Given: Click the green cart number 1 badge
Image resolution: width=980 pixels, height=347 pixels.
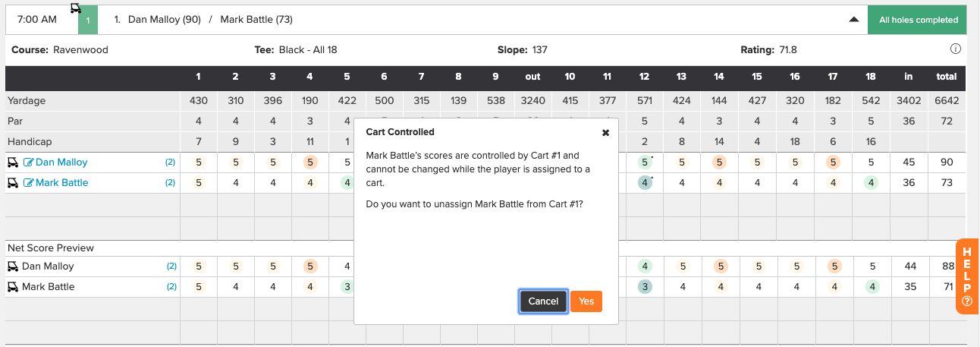Looking at the screenshot, I should pos(88,21).
